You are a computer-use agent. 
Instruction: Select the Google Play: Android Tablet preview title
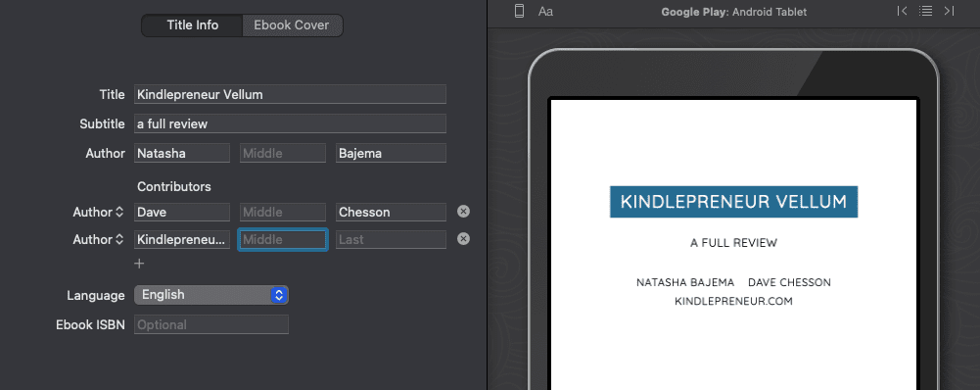click(733, 12)
